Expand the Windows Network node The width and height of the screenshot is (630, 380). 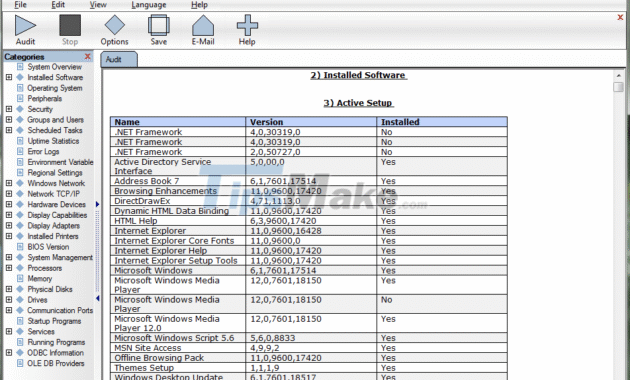click(9, 183)
